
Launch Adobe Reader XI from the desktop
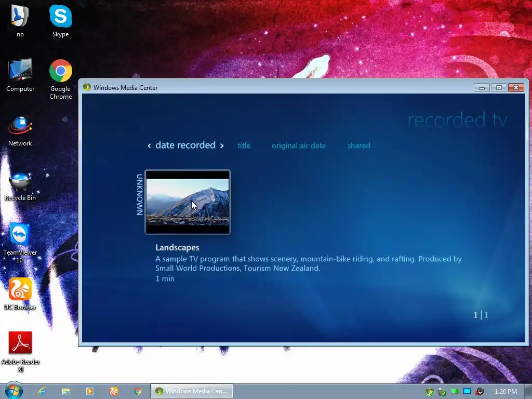coord(20,352)
